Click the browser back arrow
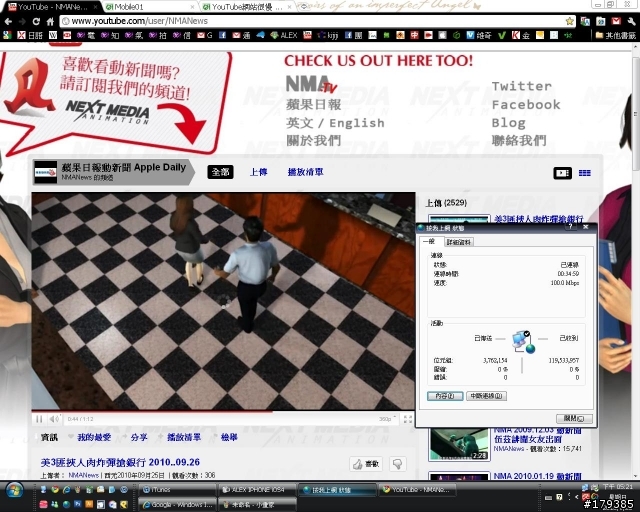The width and height of the screenshot is (640, 512). pyautogui.click(x=8, y=21)
